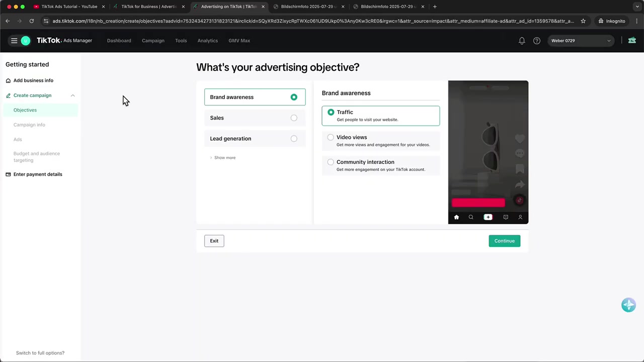Open the Dashboard menu
Screen dimensions: 644x362
tap(119, 41)
